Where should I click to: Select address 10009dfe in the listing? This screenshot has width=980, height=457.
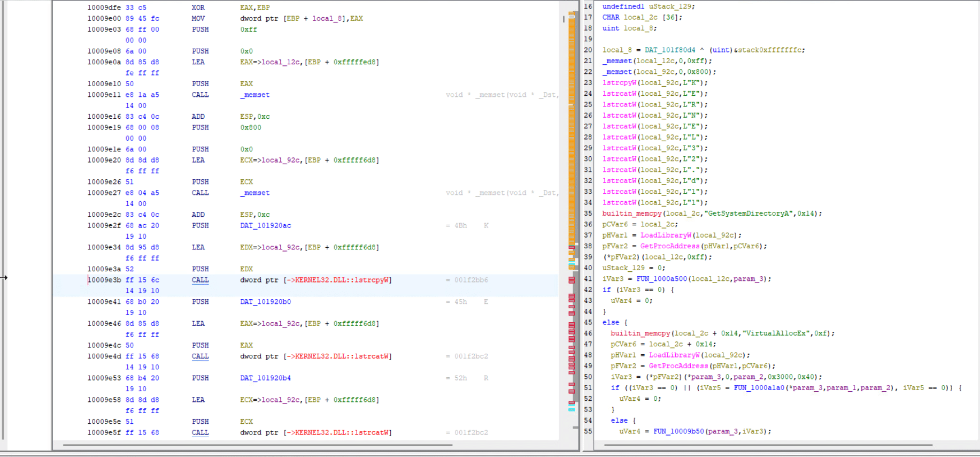coord(104,7)
